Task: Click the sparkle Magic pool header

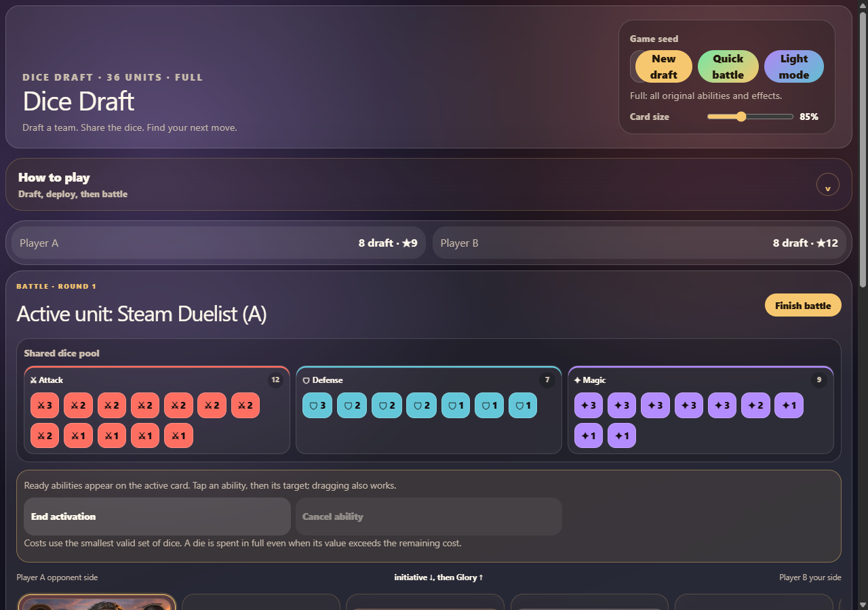Action: [590, 380]
